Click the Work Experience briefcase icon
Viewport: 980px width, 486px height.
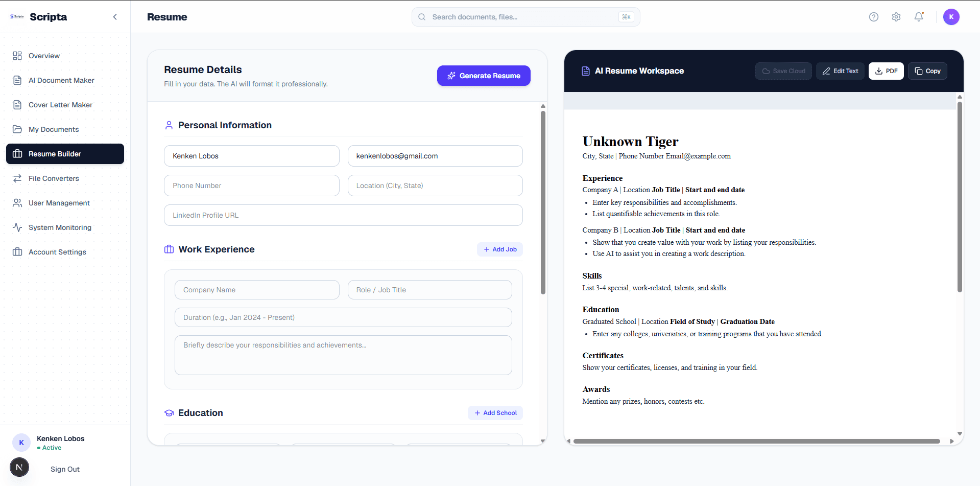[169, 249]
